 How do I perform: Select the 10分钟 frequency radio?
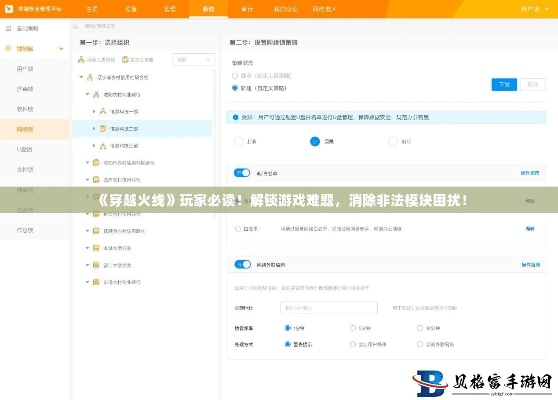[420, 328]
